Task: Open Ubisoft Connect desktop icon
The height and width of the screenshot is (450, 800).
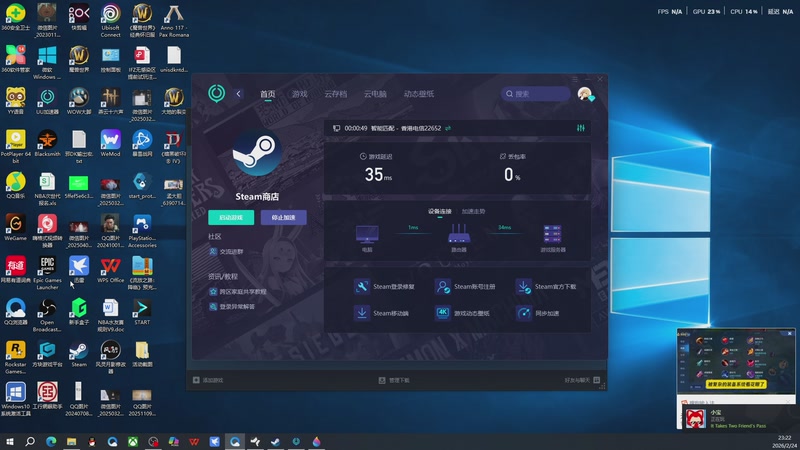Action: coord(110,21)
